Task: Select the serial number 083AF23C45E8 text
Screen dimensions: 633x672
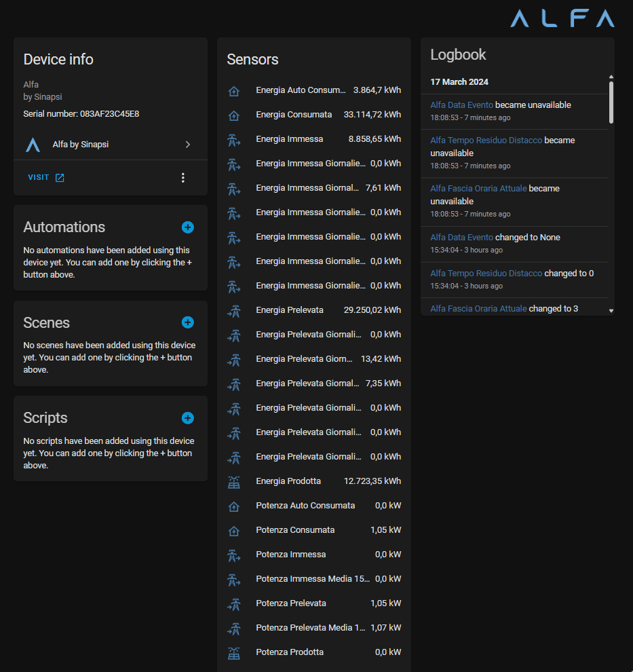Action: [x=110, y=114]
